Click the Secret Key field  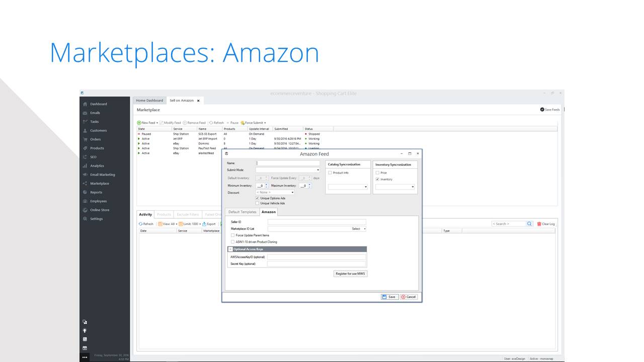pyautogui.click(x=317, y=263)
